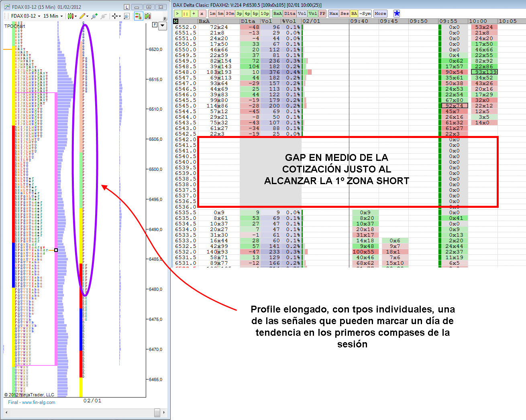The width and height of the screenshot is (526, 420).
Task: Click the pause button in DAX Delta toolbar
Action: point(186,14)
